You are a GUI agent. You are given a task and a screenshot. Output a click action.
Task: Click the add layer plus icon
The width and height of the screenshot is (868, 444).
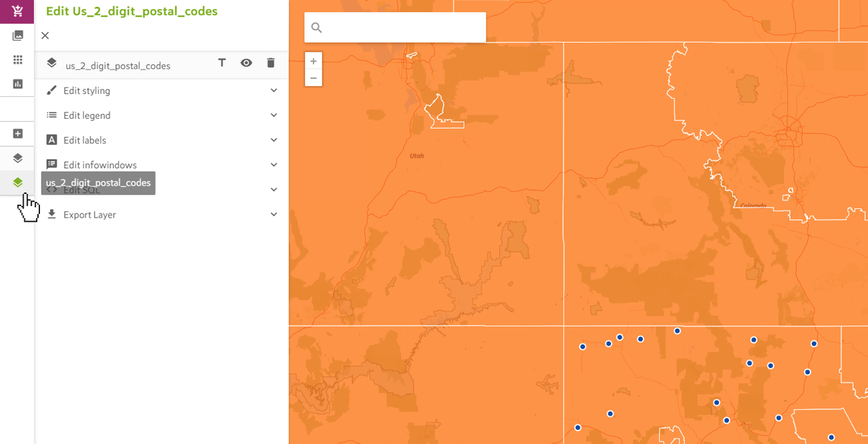coord(18,134)
